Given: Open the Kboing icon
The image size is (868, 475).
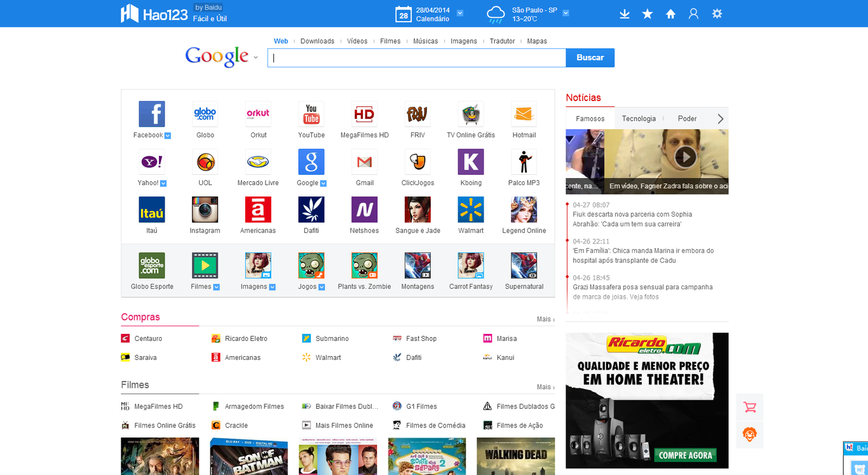Looking at the screenshot, I should click(x=471, y=162).
